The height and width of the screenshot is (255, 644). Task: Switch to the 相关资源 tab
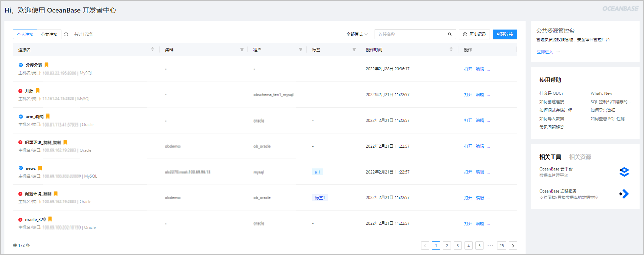coord(580,157)
